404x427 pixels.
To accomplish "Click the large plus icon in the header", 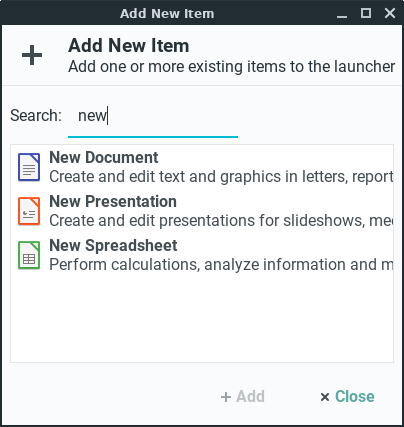I will [32, 55].
